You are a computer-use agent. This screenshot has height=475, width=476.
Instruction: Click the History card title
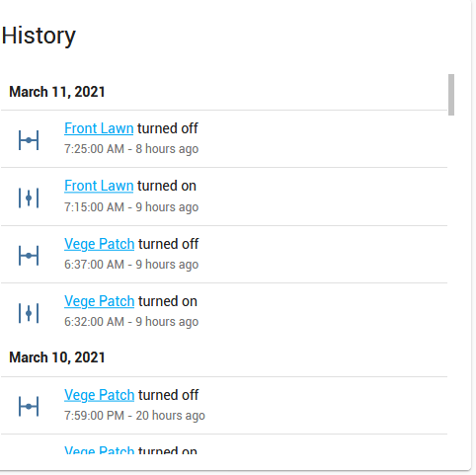[39, 36]
